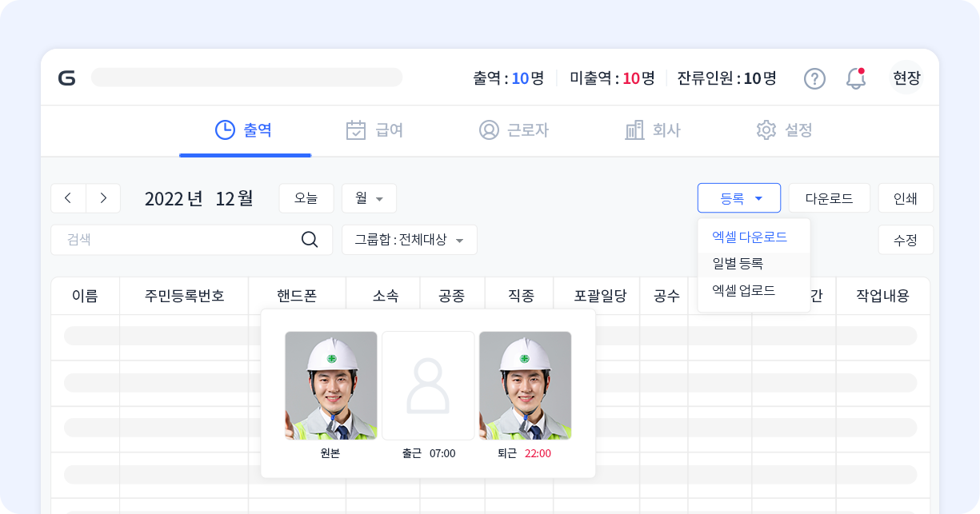Click into the 검색 input field
980x514 pixels.
point(191,240)
